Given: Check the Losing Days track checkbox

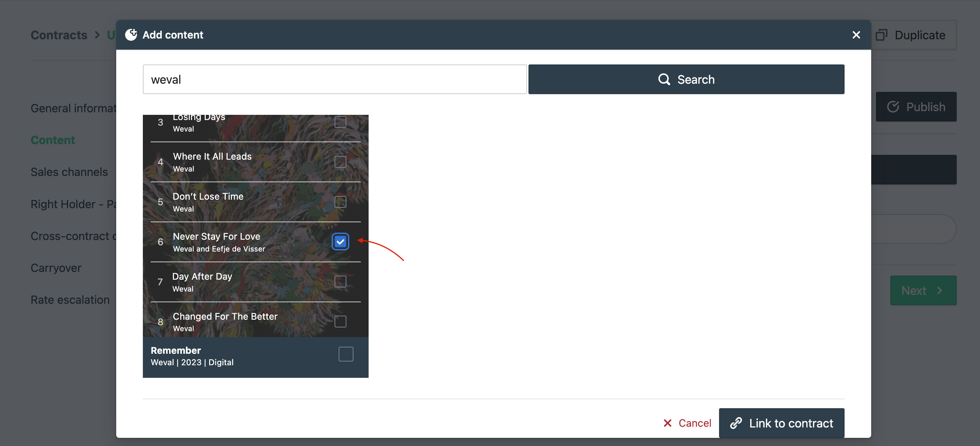Looking at the screenshot, I should [340, 122].
